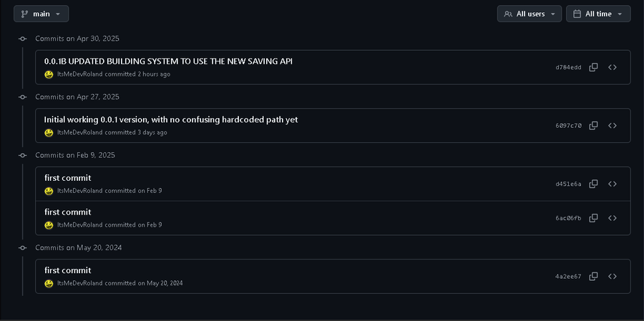
Task: Click ItsMeDevRoland author name on 6097c70 commit
Action: pyautogui.click(x=79, y=132)
